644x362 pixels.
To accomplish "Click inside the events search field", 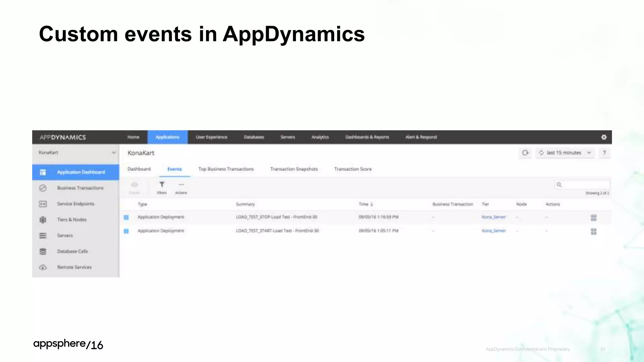I will (586, 185).
